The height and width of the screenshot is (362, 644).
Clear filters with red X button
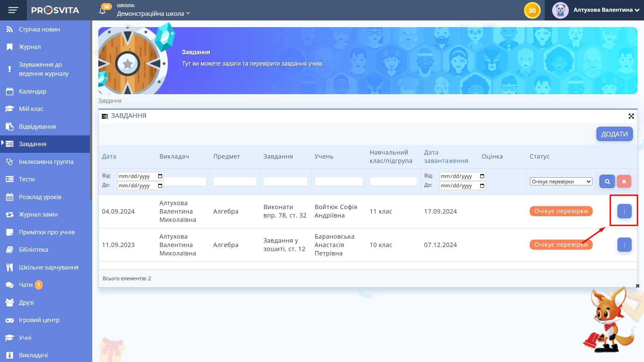[624, 181]
